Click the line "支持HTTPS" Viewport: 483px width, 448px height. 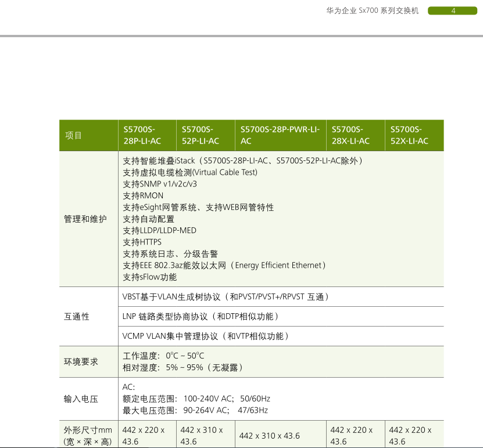(142, 242)
